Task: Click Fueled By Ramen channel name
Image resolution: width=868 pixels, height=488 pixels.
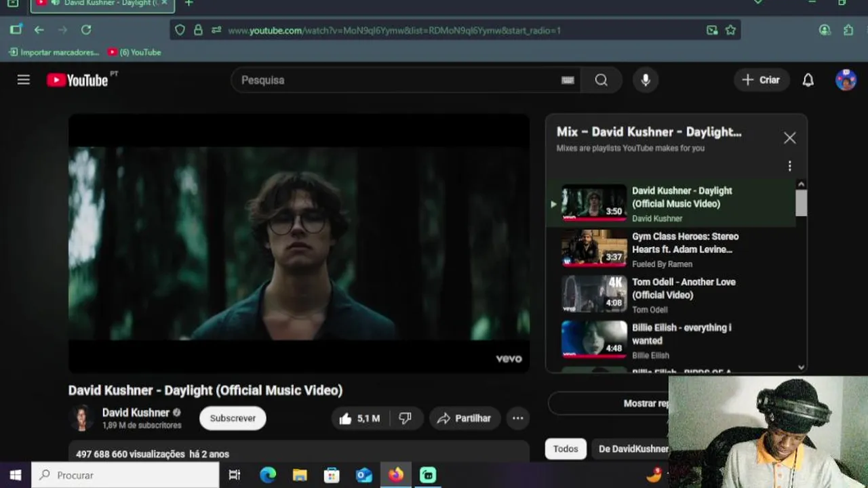Action: 662,264
